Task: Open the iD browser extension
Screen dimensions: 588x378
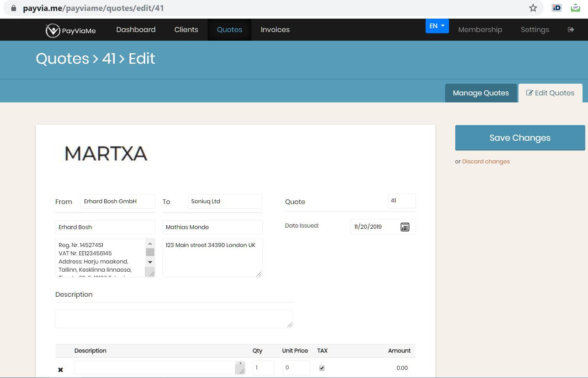Action: 556,8
